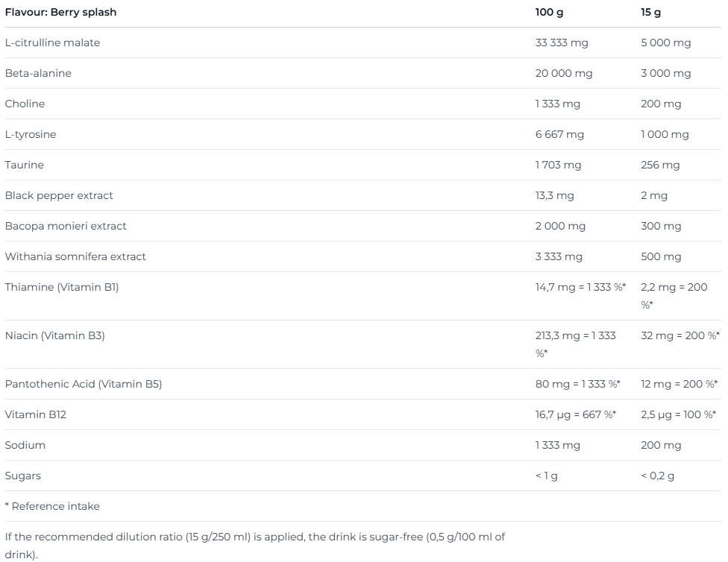728x562 pixels.
Task: Select the Black pepper extract label
Action: [x=59, y=195]
